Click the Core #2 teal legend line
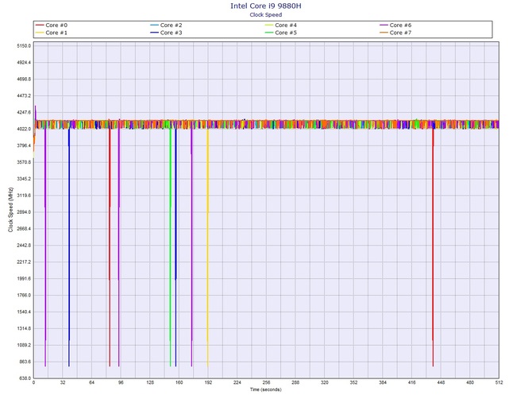The width and height of the screenshot is (532, 399). click(154, 25)
